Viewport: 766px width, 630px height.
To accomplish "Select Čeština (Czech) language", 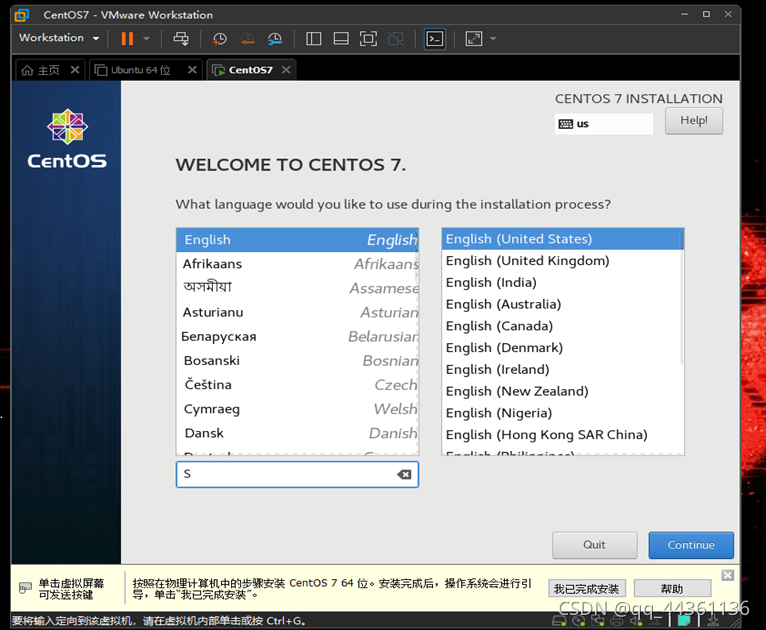I will [x=297, y=384].
